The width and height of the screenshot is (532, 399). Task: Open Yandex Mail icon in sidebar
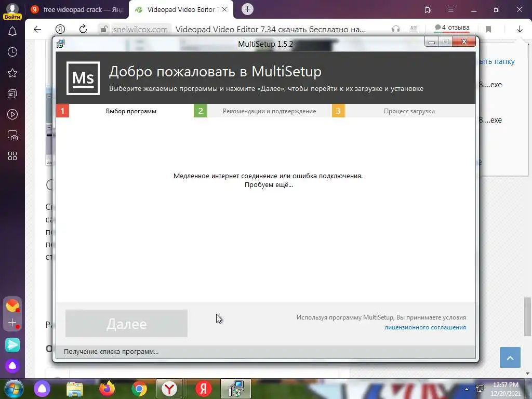tap(12, 305)
